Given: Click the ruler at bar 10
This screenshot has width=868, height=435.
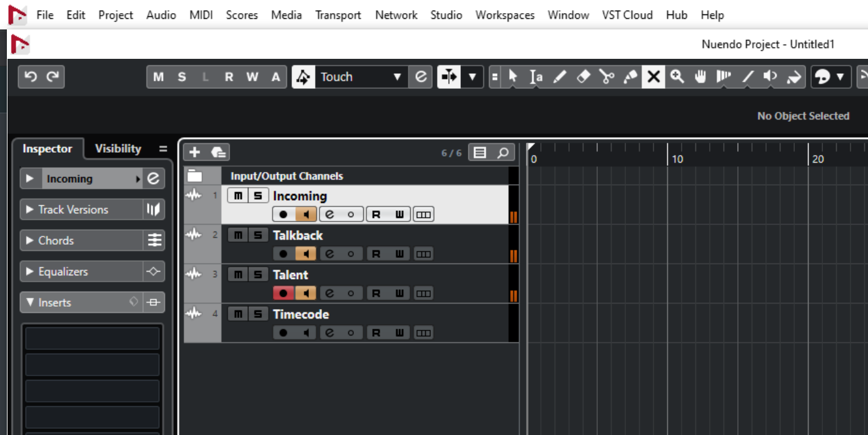Looking at the screenshot, I should [668, 153].
